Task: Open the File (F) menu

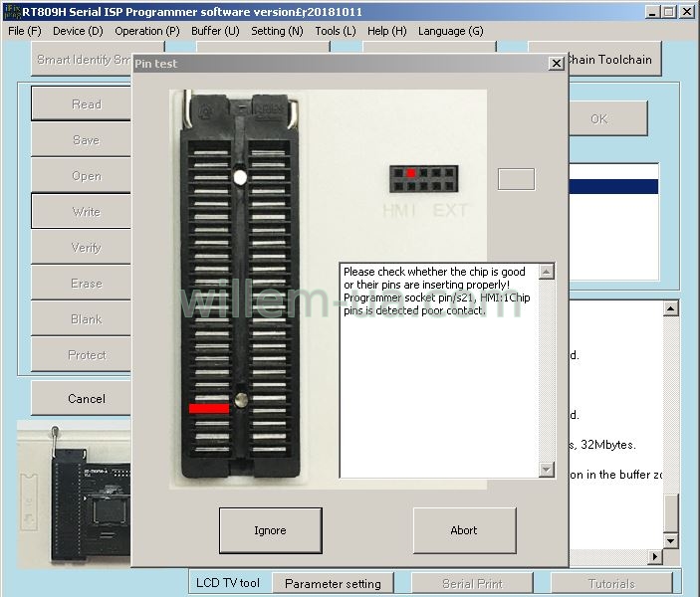Action: pos(25,31)
